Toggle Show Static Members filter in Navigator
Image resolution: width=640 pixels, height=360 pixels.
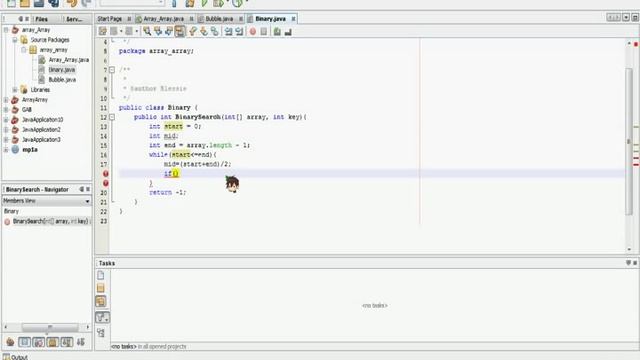(x=38, y=342)
